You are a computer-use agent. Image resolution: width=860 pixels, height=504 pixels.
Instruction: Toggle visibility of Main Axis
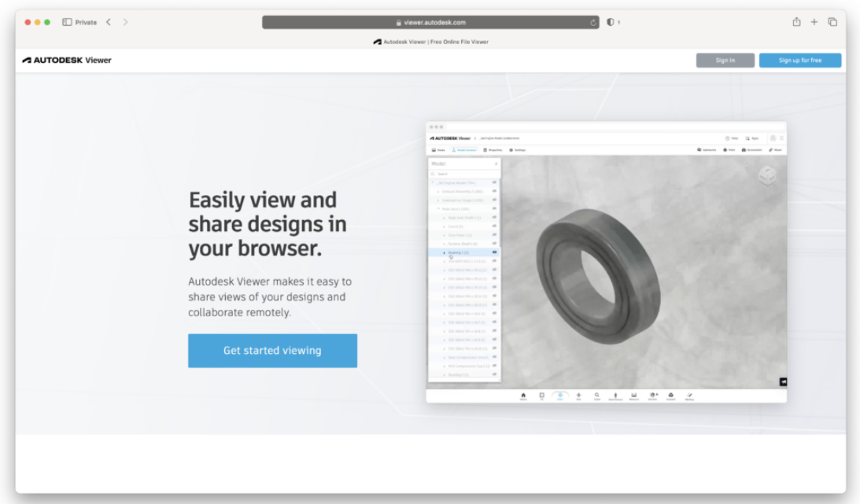click(x=494, y=208)
